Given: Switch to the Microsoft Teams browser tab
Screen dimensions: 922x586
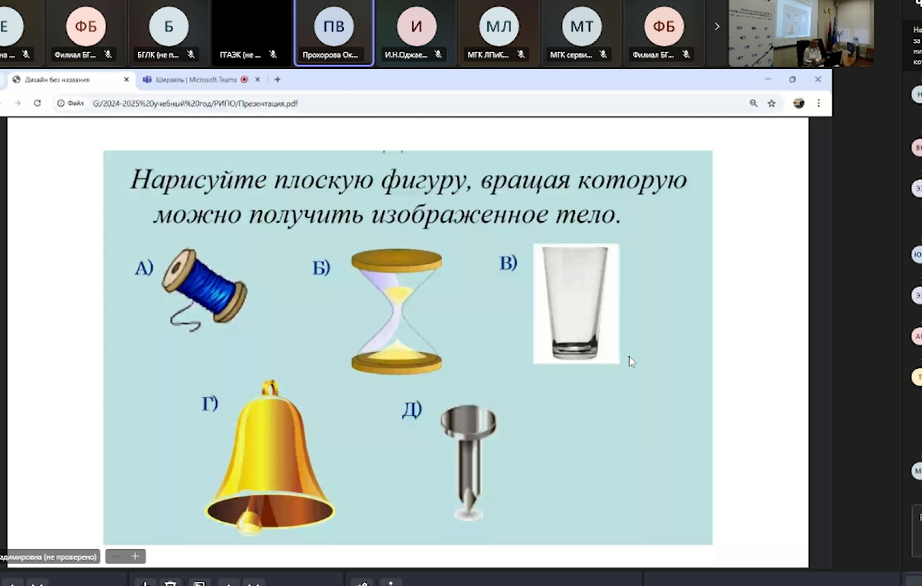Looking at the screenshot, I should (x=195, y=79).
